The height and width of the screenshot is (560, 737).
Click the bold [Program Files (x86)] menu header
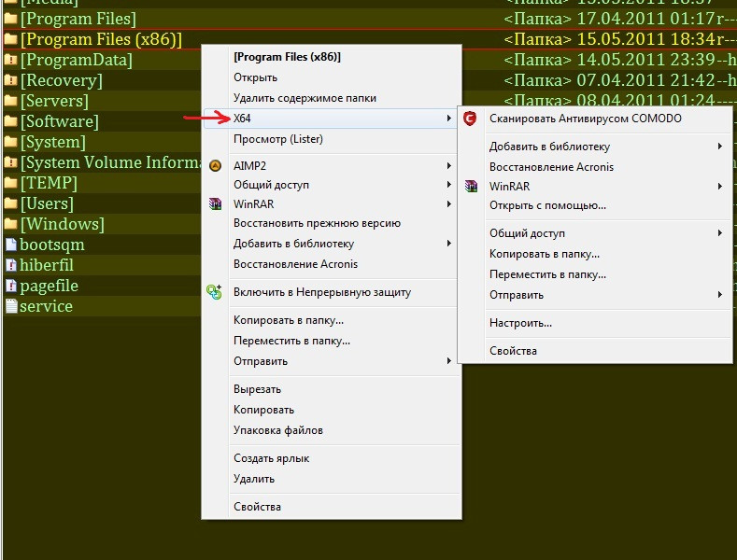[x=287, y=57]
